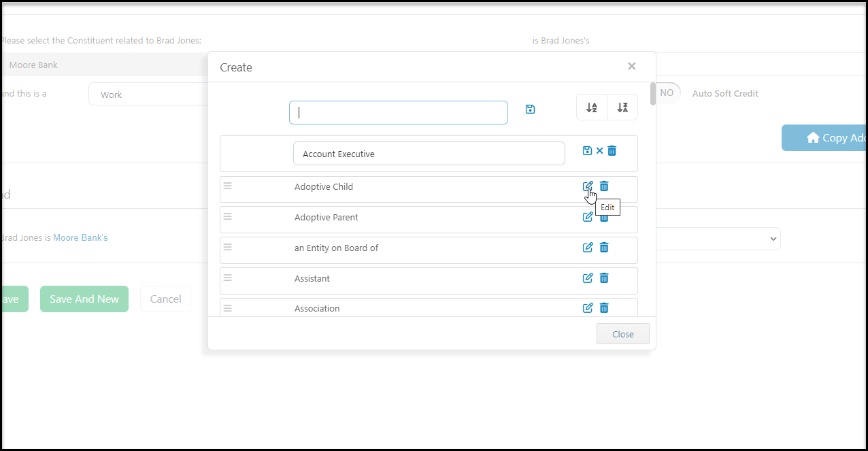Save the Account Executive edit
Image resolution: width=868 pixels, height=451 pixels.
(588, 150)
